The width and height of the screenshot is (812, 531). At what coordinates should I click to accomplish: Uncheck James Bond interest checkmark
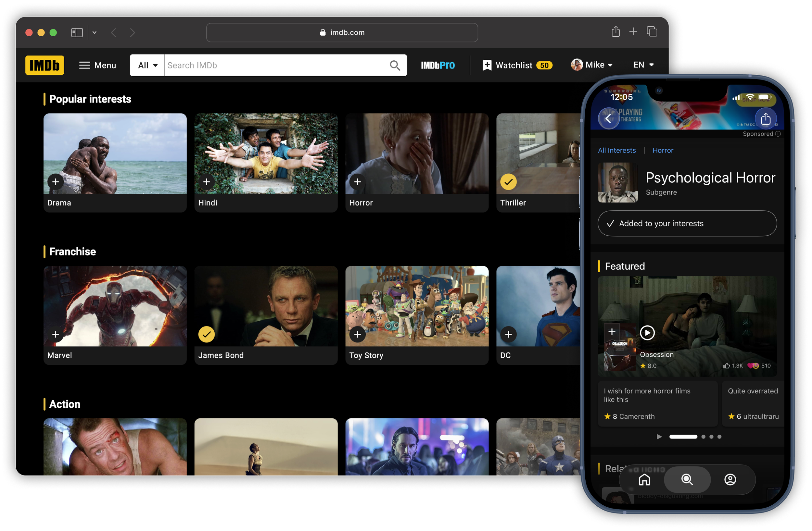tap(207, 334)
